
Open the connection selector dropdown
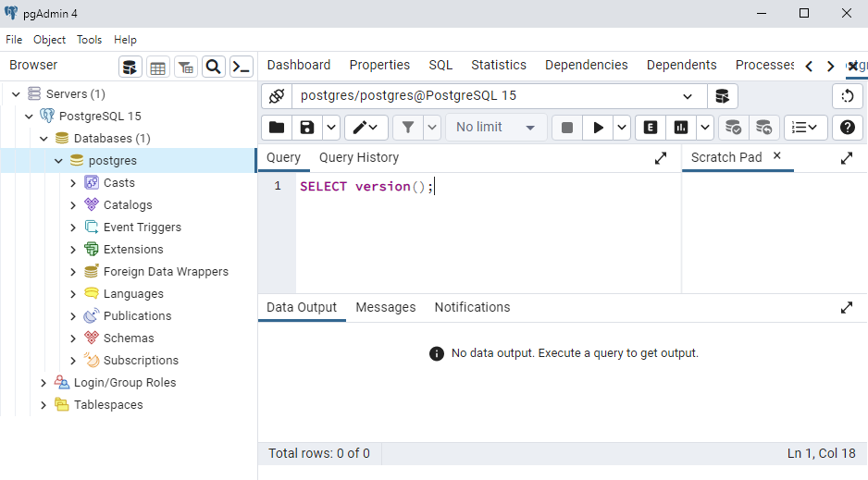coord(688,96)
